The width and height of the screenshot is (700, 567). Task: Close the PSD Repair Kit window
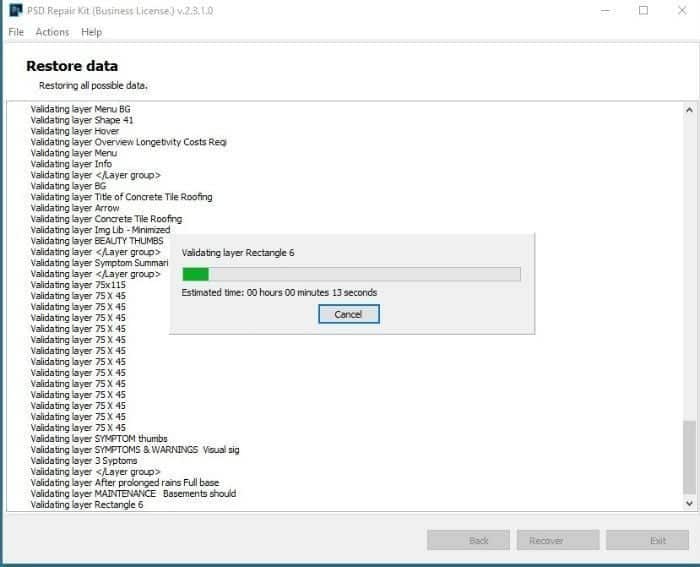click(681, 11)
